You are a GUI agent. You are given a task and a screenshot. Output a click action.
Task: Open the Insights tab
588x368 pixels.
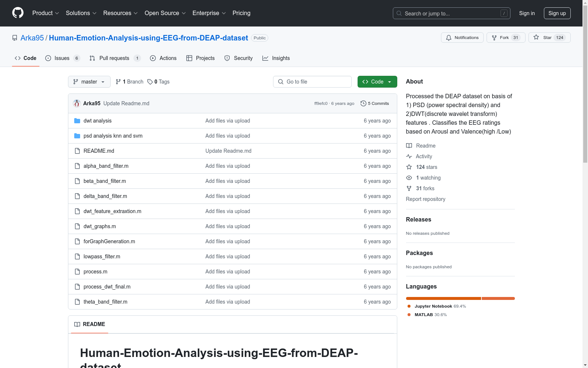(x=276, y=58)
